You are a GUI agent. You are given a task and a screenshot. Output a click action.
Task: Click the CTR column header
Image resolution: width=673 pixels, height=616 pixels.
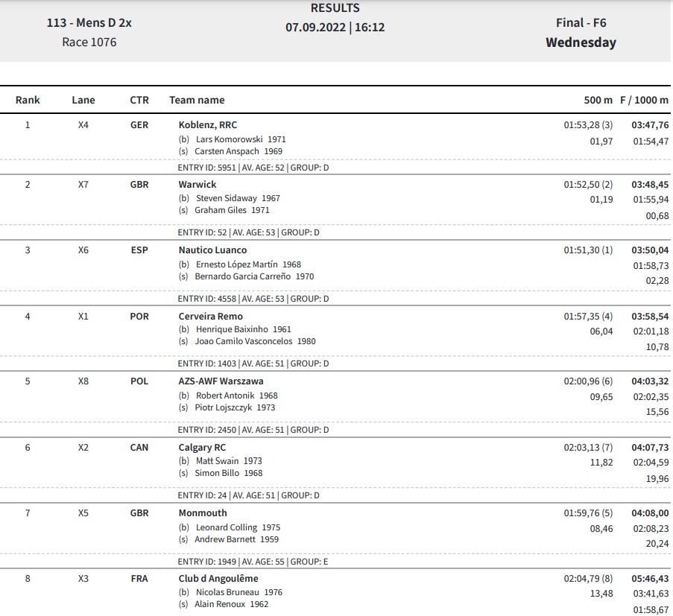139,100
